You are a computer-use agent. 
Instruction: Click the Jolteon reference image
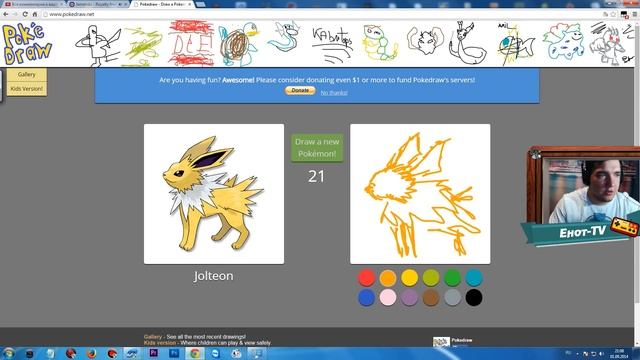(x=214, y=194)
